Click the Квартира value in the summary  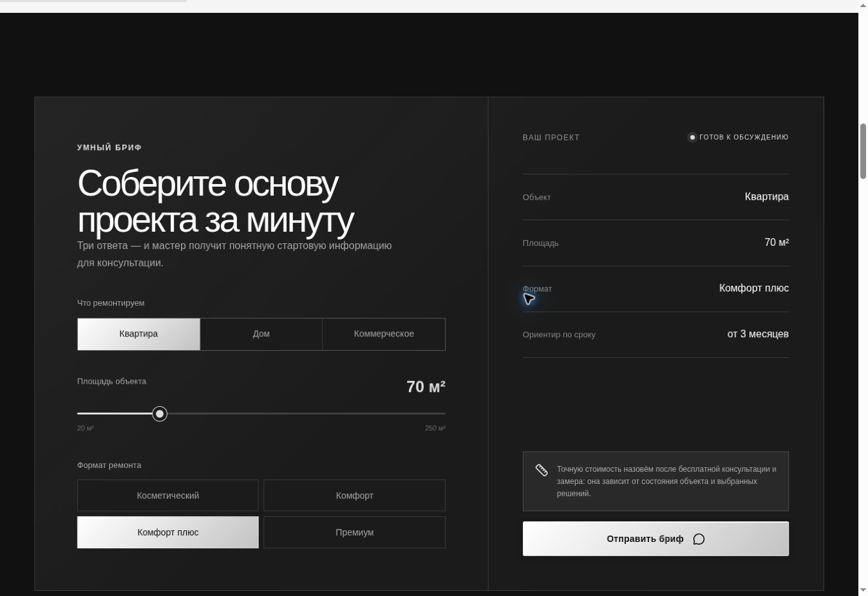click(x=766, y=196)
